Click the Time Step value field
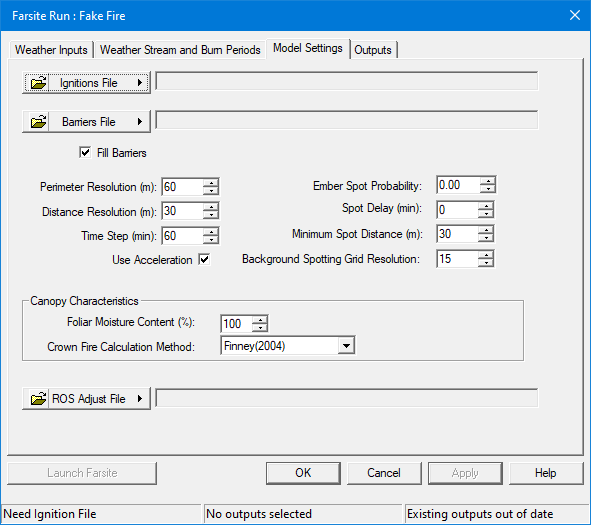The height and width of the screenshot is (525, 591). tap(183, 236)
